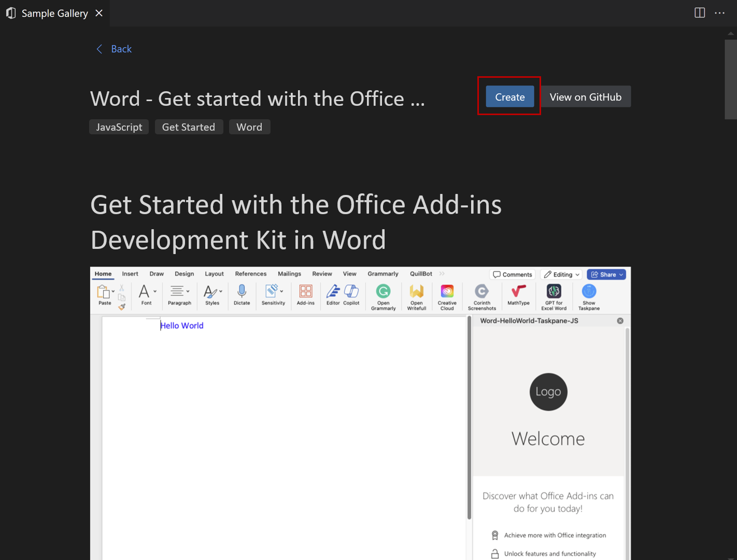
Task: Click 'Unlock features and functionality' text
Action: point(550,554)
